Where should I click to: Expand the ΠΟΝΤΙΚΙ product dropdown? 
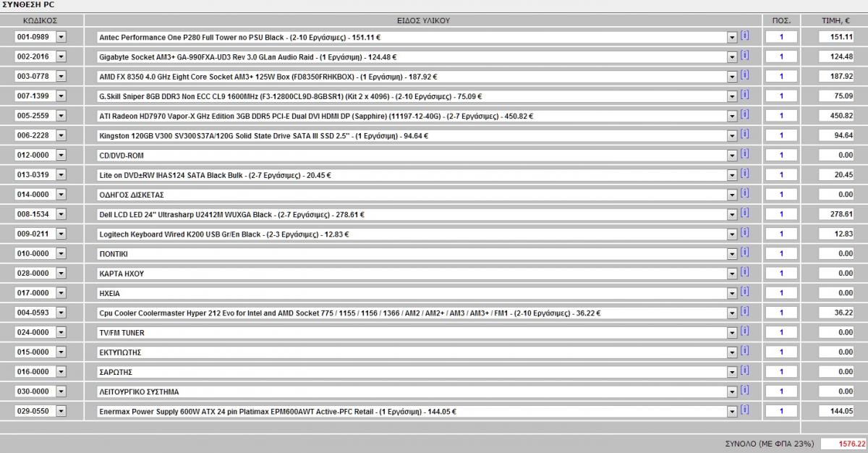point(732,254)
